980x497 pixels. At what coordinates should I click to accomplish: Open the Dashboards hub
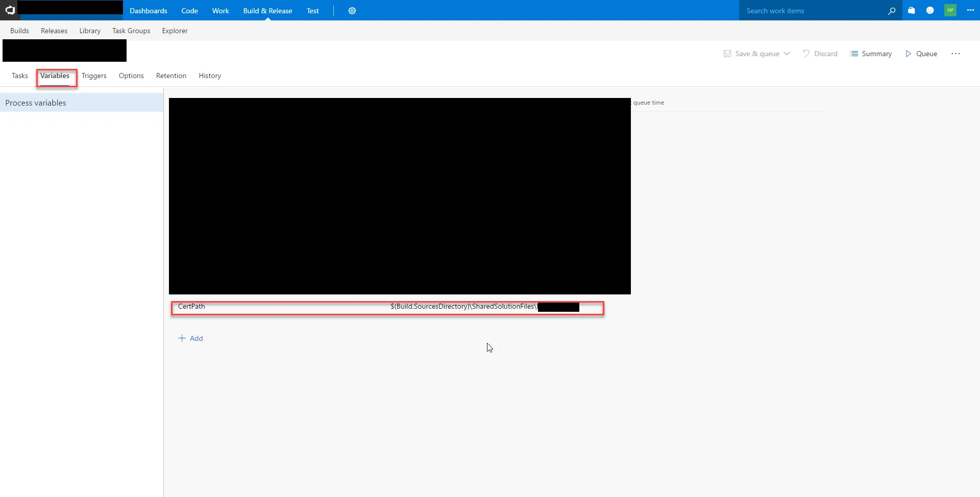[149, 11]
